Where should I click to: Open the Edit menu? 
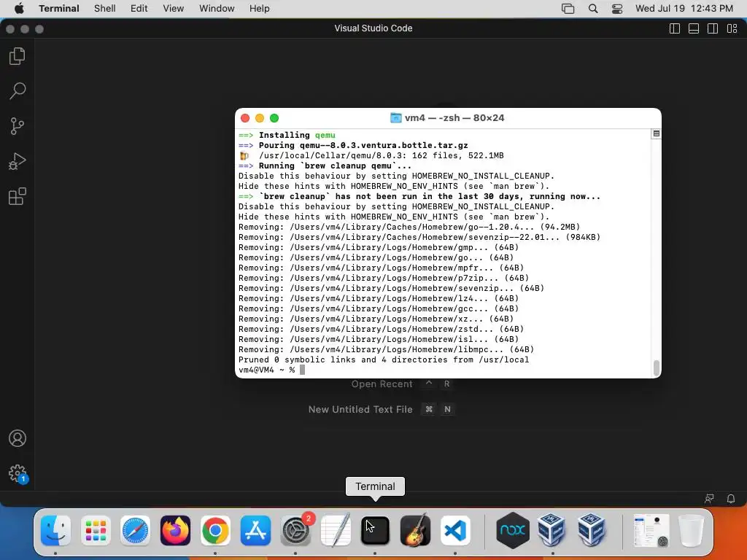pyautogui.click(x=139, y=9)
